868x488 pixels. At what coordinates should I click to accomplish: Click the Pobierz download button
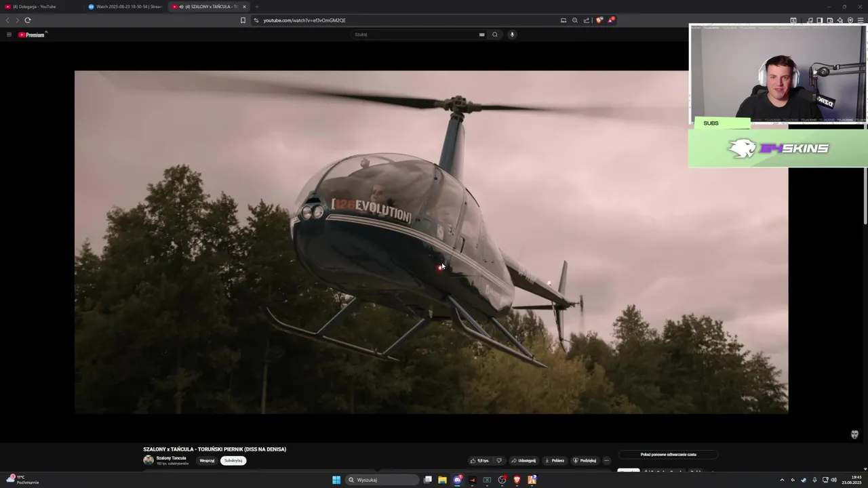pyautogui.click(x=554, y=461)
